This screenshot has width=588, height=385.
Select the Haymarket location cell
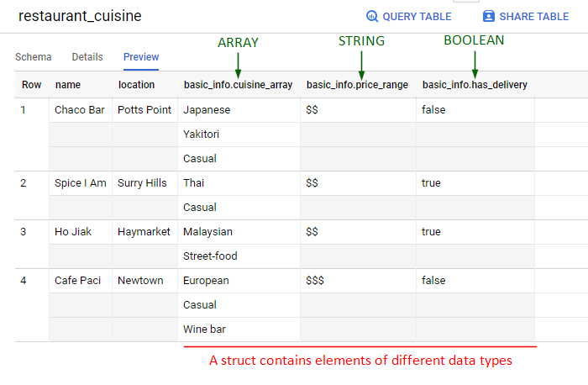tap(144, 232)
